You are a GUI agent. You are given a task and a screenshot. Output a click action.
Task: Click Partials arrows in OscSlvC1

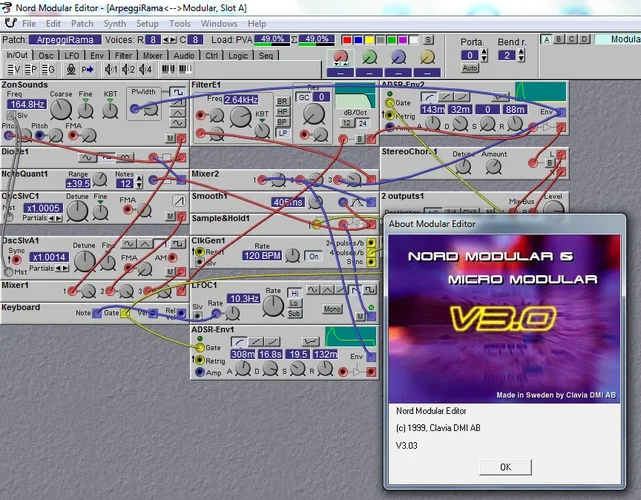(55, 218)
